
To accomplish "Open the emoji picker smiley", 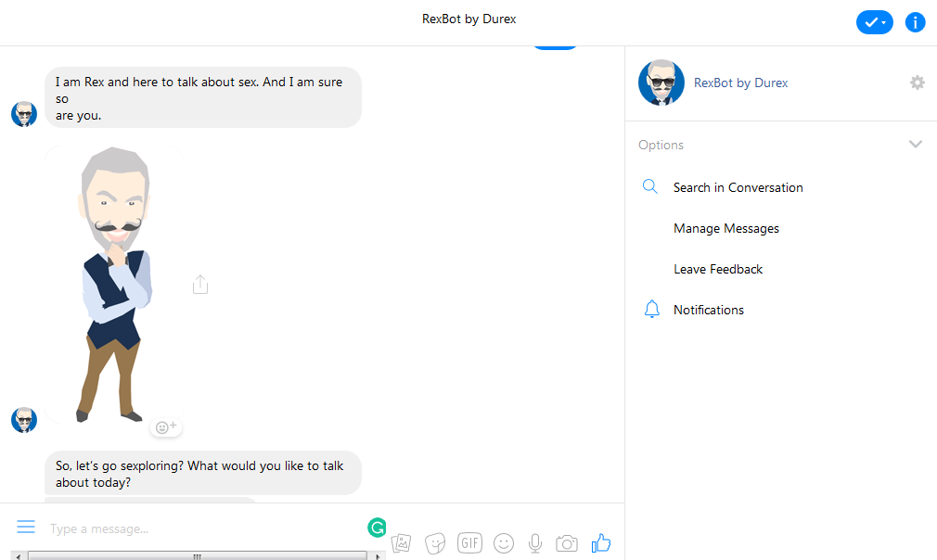I will (x=504, y=543).
